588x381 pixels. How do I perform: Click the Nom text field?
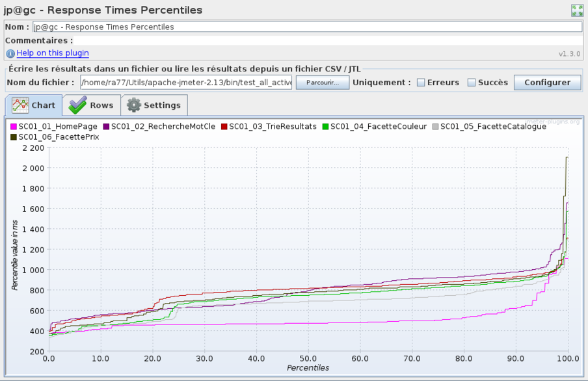[x=307, y=27]
